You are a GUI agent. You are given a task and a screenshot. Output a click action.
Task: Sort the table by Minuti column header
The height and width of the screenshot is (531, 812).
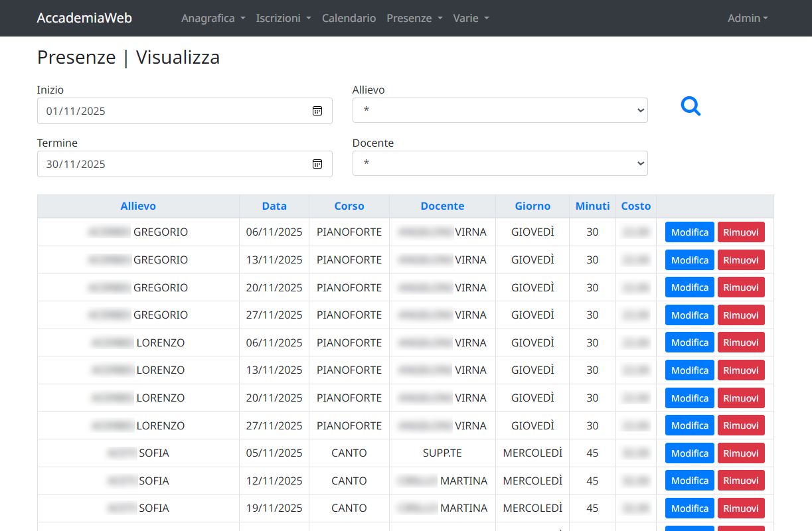[592, 206]
